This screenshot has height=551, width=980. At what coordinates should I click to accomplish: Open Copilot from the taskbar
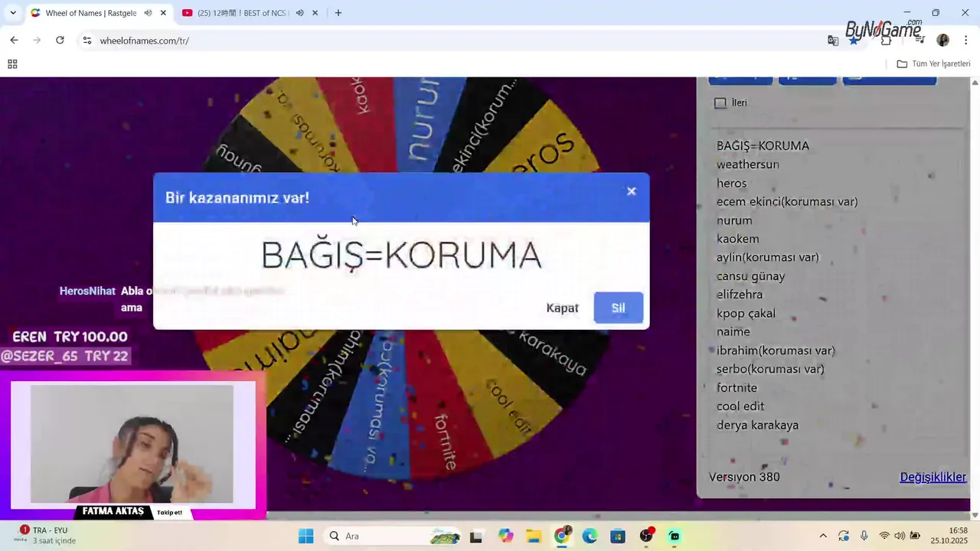pos(505,536)
